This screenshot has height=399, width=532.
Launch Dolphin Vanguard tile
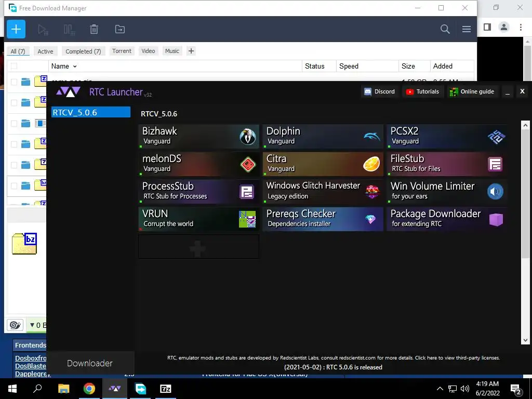point(323,137)
